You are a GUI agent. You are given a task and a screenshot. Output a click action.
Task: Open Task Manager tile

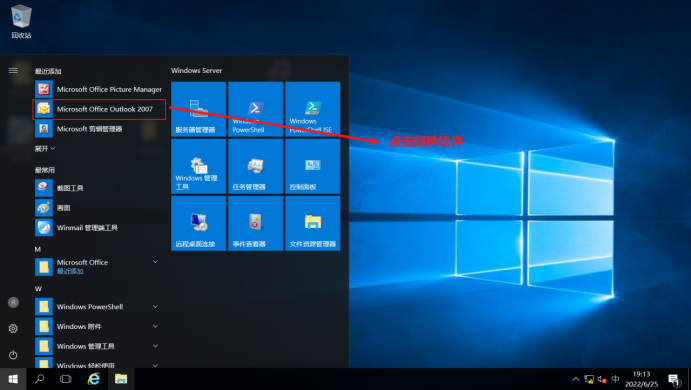pos(256,166)
